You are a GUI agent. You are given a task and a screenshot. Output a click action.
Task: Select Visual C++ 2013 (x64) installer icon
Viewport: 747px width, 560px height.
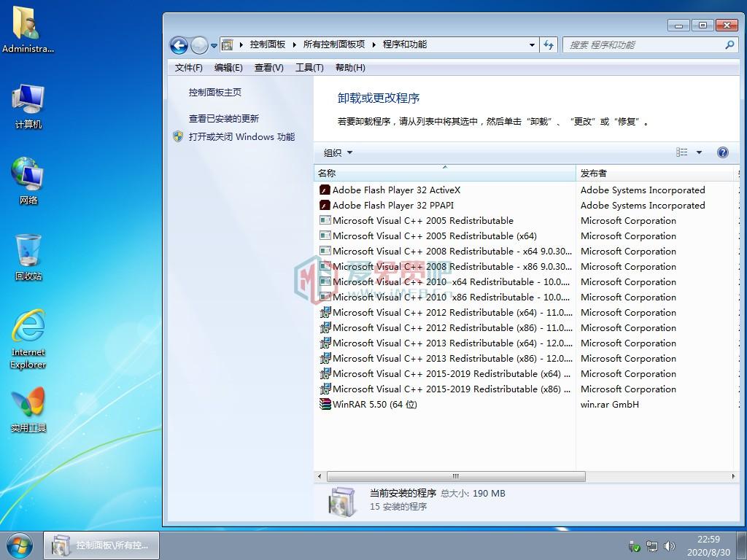point(325,343)
